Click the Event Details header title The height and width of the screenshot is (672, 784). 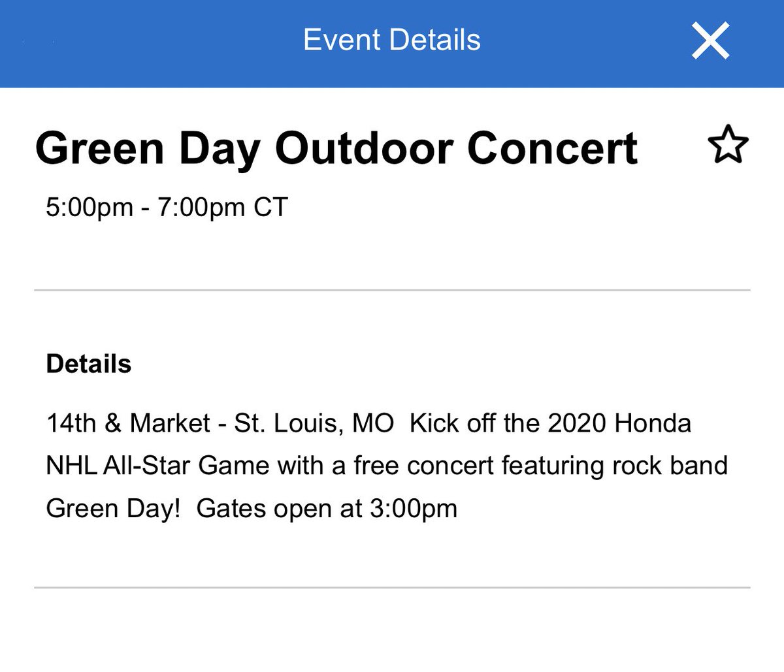(x=392, y=40)
